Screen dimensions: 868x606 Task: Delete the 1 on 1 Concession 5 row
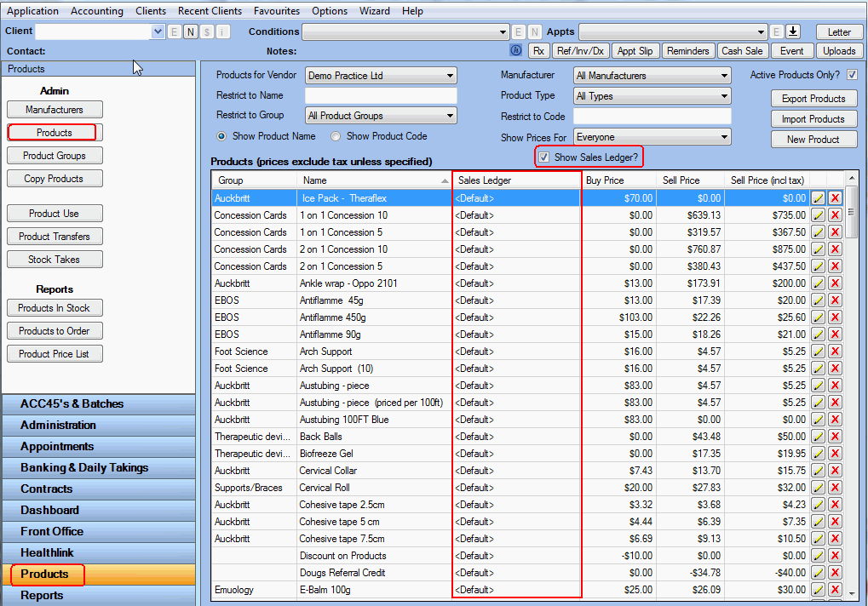[x=836, y=232]
